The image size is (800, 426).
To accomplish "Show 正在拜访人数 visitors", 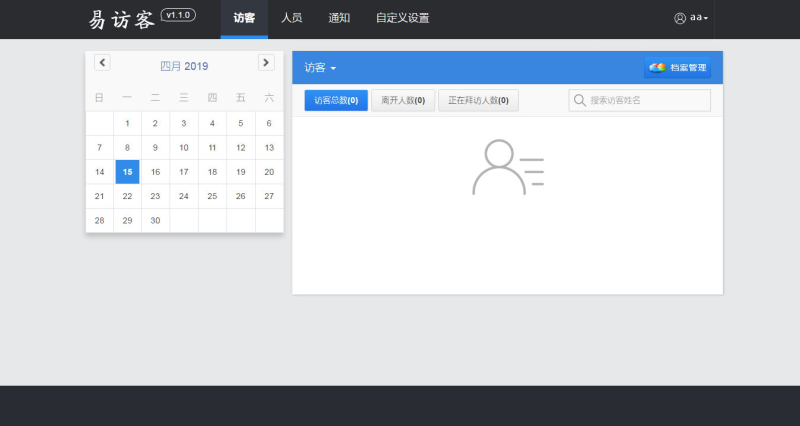I will point(478,100).
